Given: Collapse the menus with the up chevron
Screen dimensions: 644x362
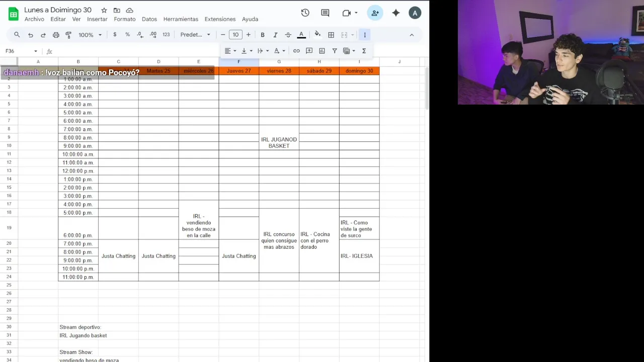Looking at the screenshot, I should tap(412, 35).
